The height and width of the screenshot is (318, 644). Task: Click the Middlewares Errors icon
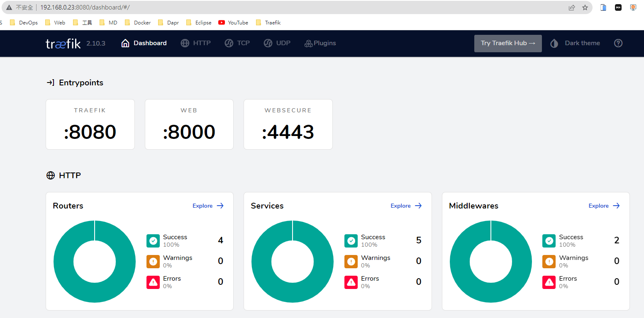coord(549,282)
